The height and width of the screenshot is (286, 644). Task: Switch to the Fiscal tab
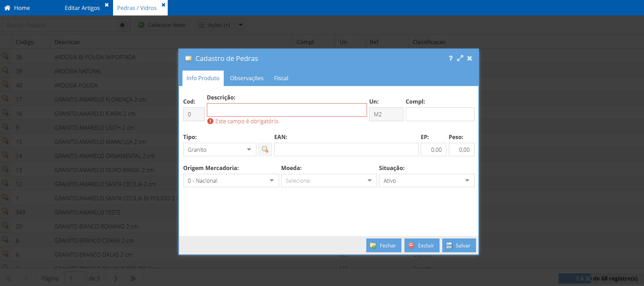click(x=281, y=78)
